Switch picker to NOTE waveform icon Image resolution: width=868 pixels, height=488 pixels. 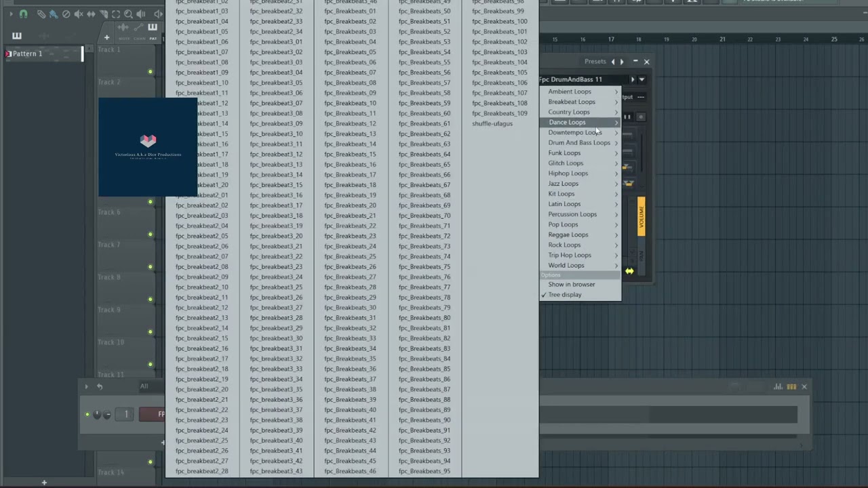[x=123, y=27]
